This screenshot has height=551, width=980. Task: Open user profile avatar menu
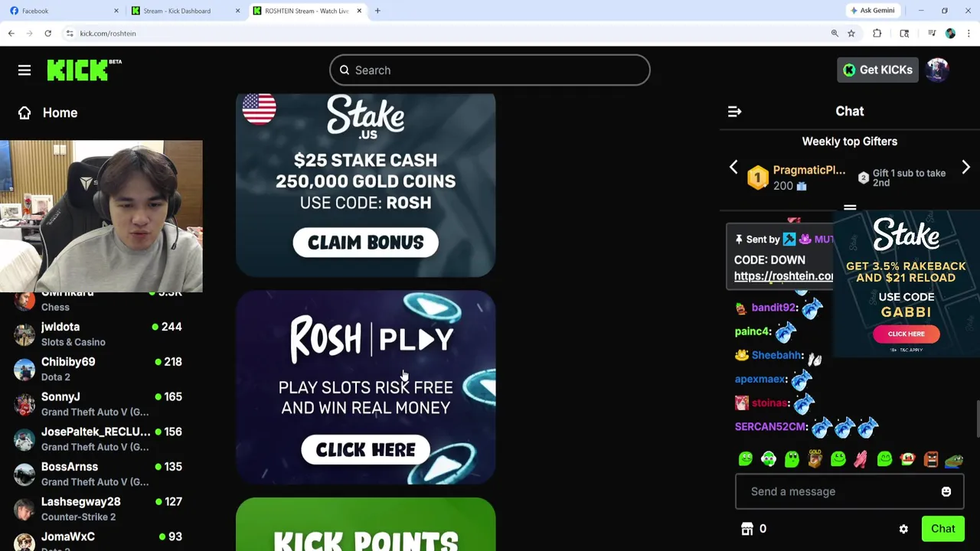coord(938,70)
